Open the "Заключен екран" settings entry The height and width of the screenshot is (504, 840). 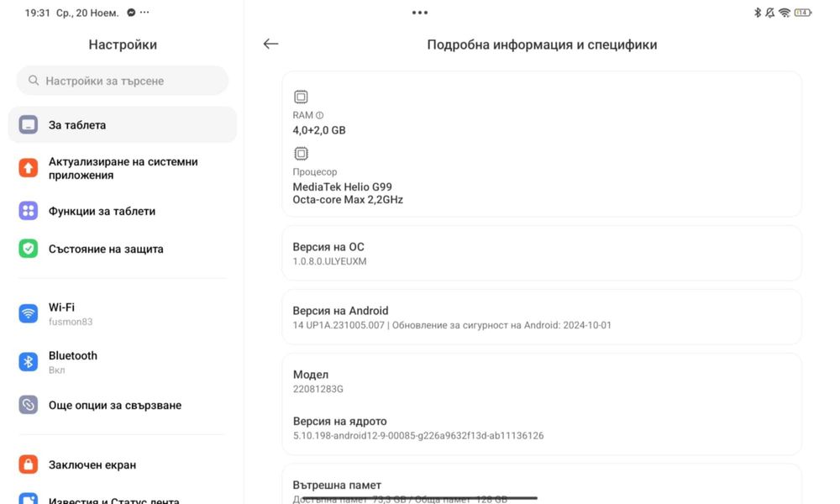click(x=92, y=465)
